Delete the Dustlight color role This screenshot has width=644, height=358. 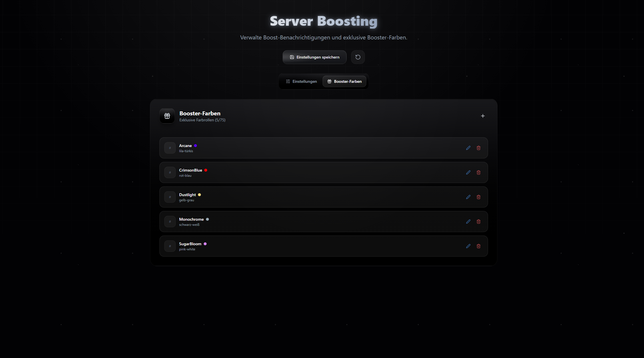(x=479, y=197)
